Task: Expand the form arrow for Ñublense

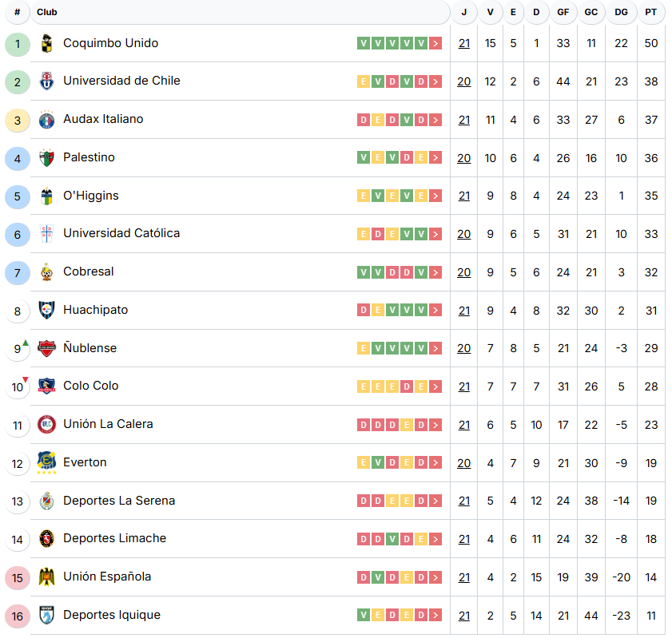Action: (435, 348)
